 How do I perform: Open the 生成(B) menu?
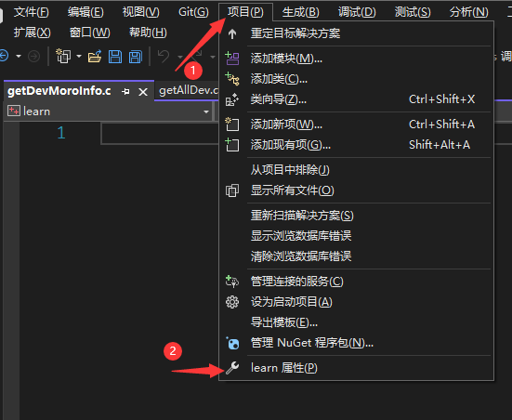coord(300,12)
